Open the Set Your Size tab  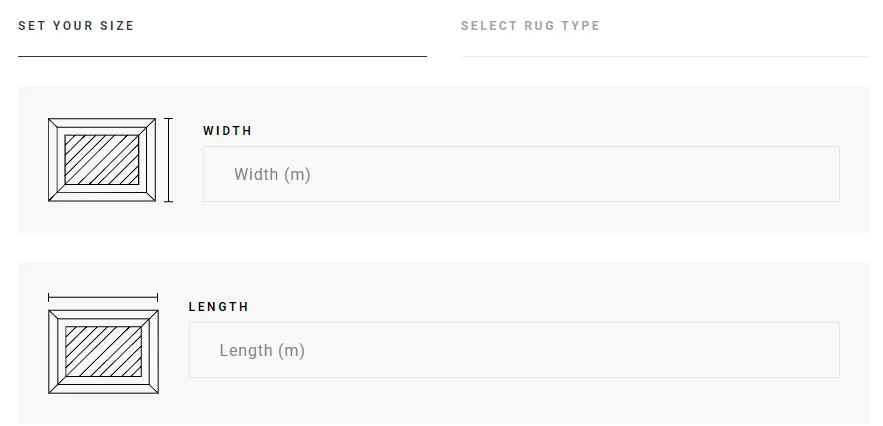(x=76, y=26)
